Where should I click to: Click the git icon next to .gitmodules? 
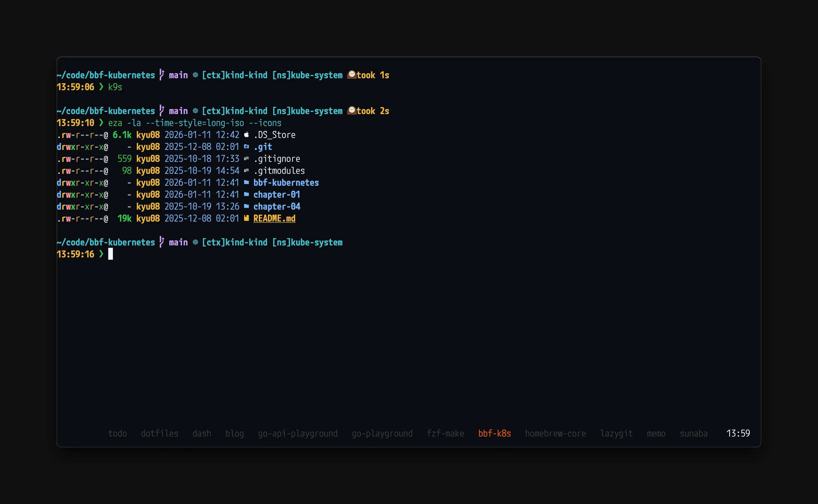pyautogui.click(x=246, y=170)
